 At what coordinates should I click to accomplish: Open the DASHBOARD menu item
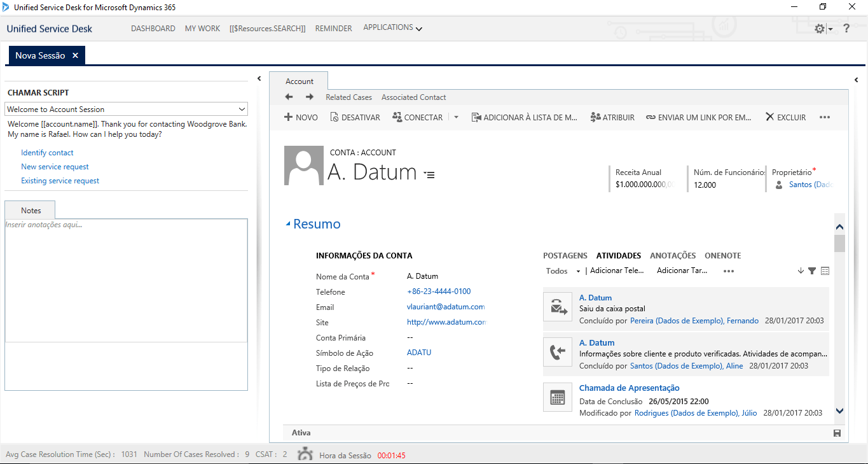click(x=153, y=29)
